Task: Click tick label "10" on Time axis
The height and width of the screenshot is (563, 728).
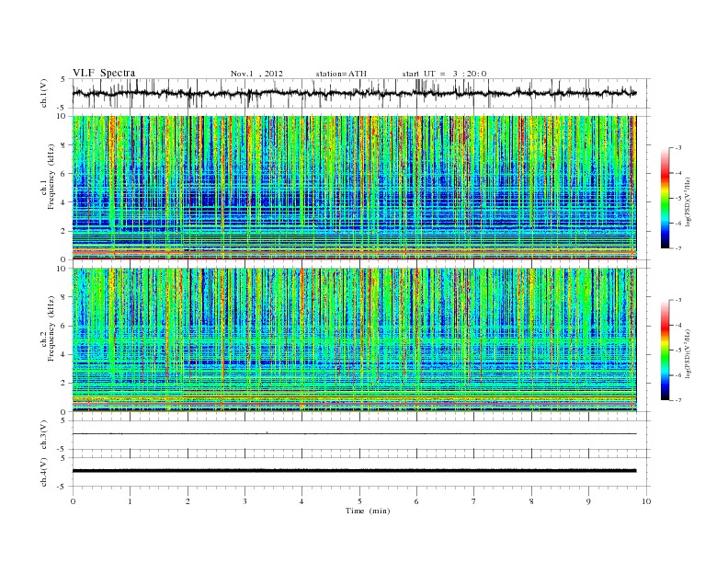Action: point(646,501)
